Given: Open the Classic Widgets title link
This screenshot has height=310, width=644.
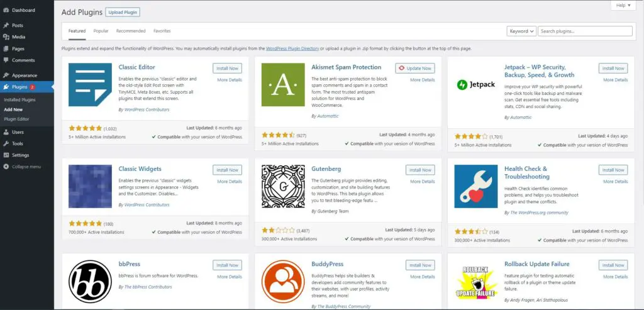Looking at the screenshot, I should [x=140, y=169].
